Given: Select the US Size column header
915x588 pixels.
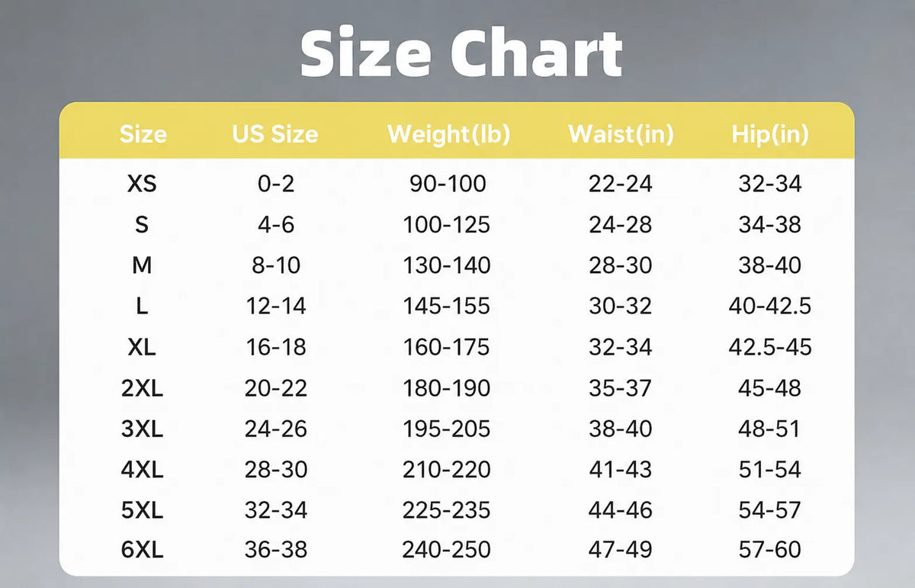Looking at the screenshot, I should click(275, 135).
